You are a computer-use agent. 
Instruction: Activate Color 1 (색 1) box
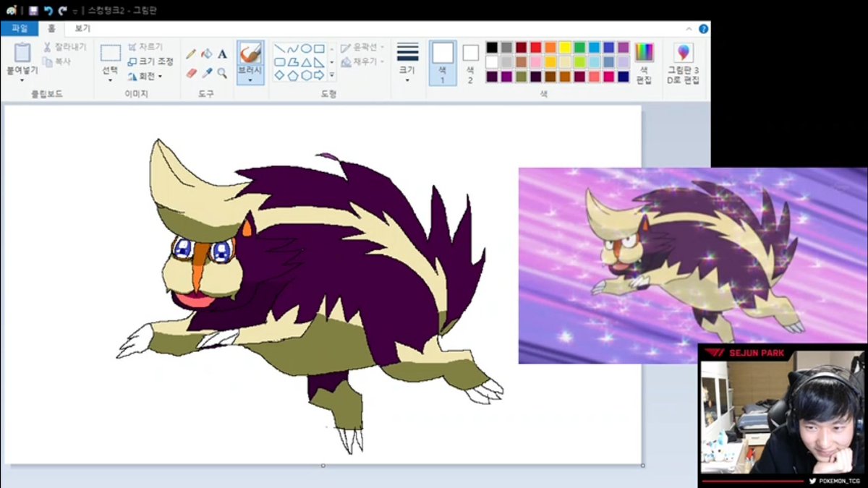pyautogui.click(x=443, y=63)
